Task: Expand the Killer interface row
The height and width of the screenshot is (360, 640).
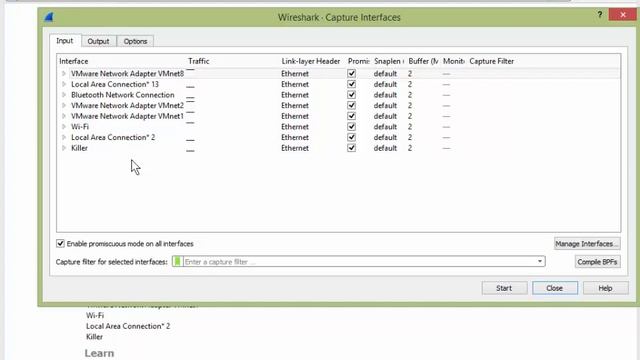Action: click(64, 148)
